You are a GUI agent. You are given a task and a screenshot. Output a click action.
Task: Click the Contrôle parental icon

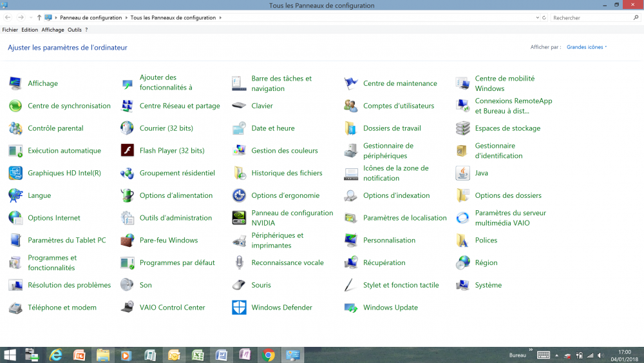(15, 128)
